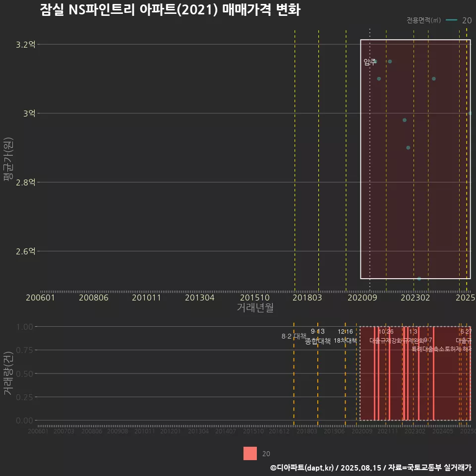Click the '1·3 규제완화' policy annotation
476x476 pixels.
coord(413,336)
